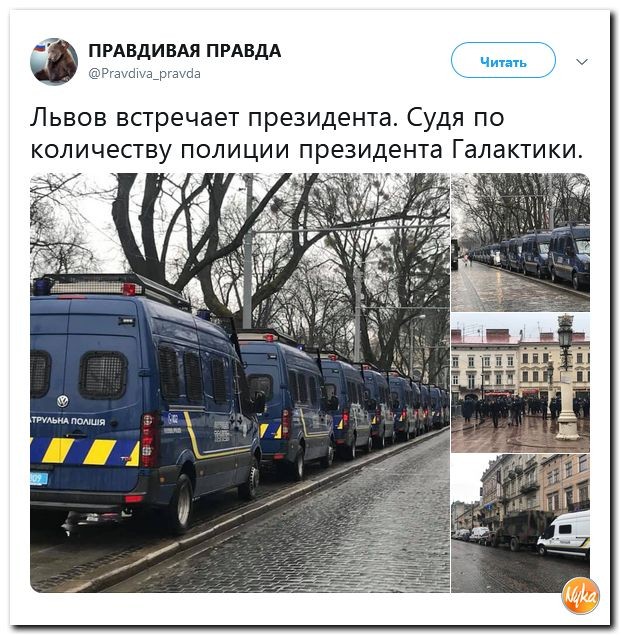Click the license plate on nearest van

pos(39,479)
